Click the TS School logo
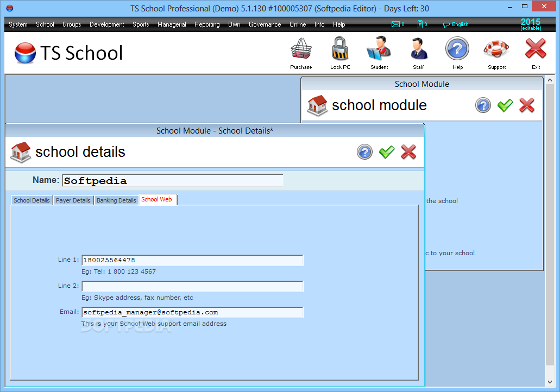560x392 pixels. coord(68,53)
